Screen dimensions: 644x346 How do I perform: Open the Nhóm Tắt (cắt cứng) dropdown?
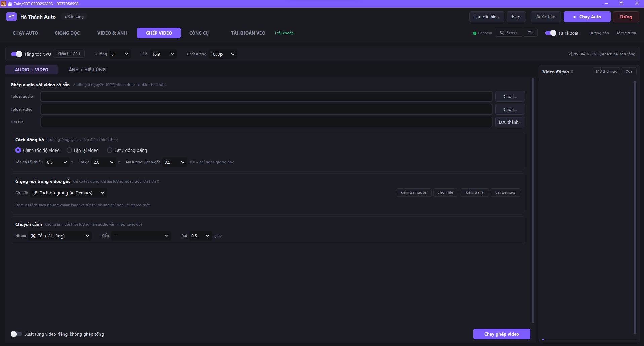pyautogui.click(x=60, y=236)
